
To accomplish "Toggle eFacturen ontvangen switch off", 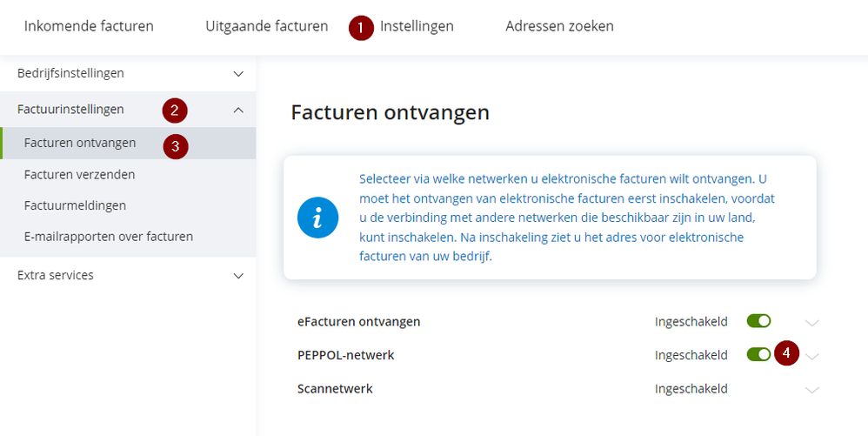I will click(x=758, y=321).
